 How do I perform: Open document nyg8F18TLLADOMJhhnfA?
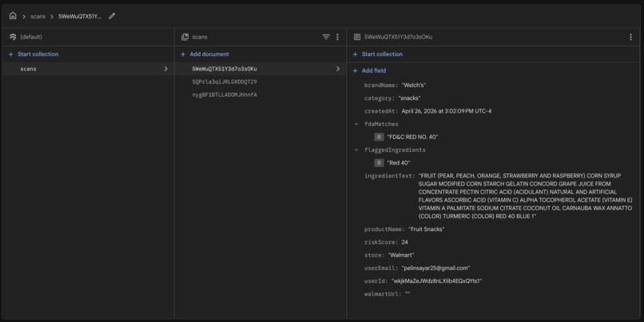click(225, 95)
